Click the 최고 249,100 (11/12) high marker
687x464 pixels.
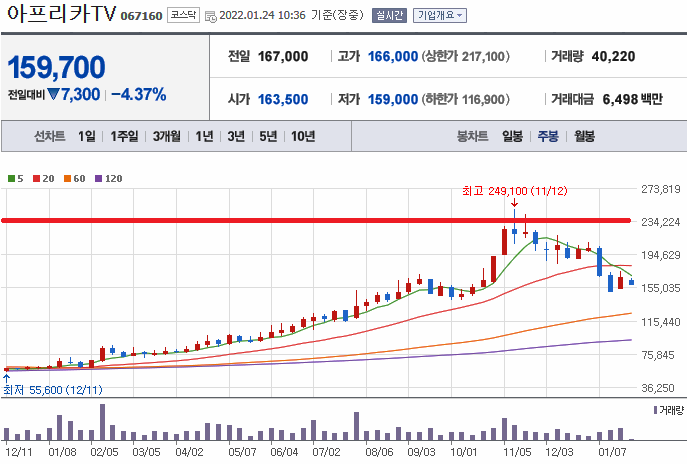pyautogui.click(x=515, y=191)
